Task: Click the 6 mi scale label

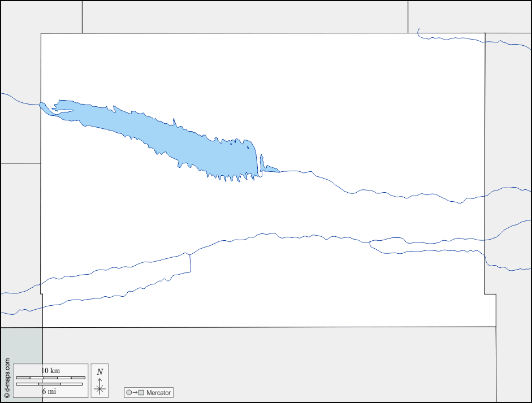Action: point(49,391)
